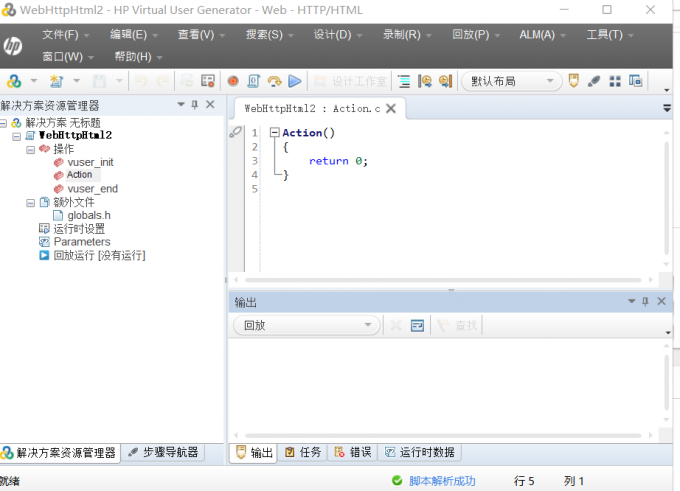
Task: Switch to the 运行时数据 tab
Action: 420,453
